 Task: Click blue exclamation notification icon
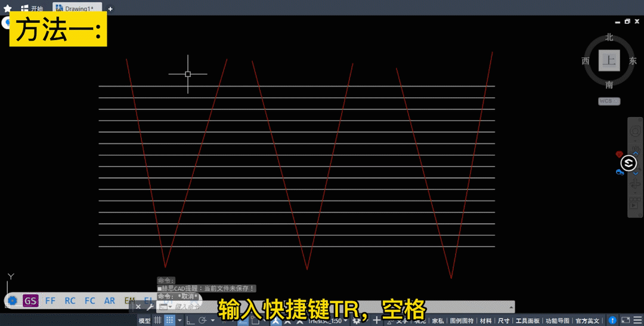coord(612,320)
